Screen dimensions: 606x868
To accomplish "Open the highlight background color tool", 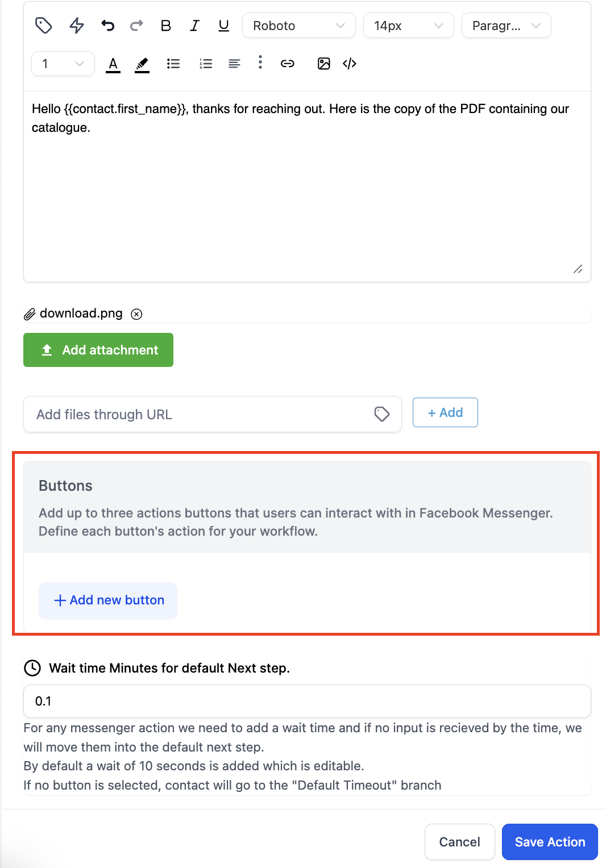I will [142, 64].
